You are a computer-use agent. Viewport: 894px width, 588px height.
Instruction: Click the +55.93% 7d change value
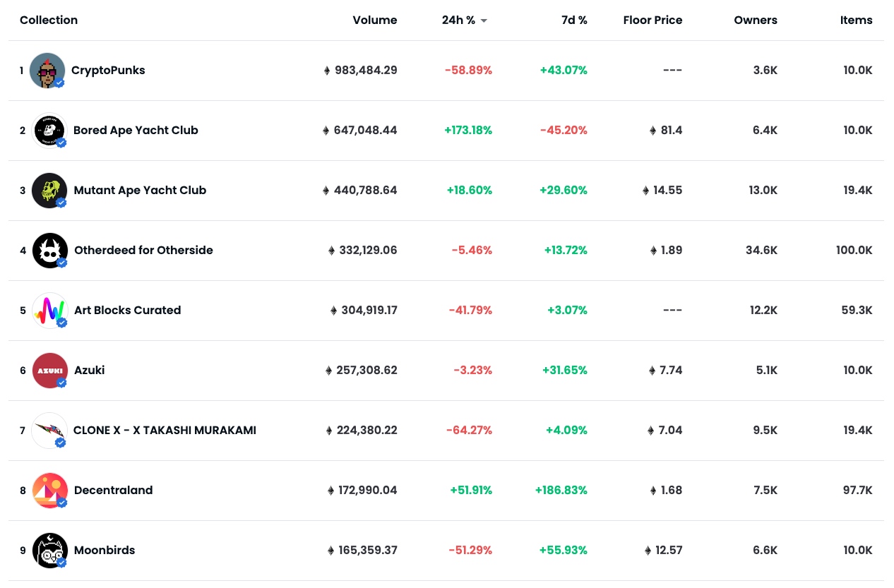point(564,551)
